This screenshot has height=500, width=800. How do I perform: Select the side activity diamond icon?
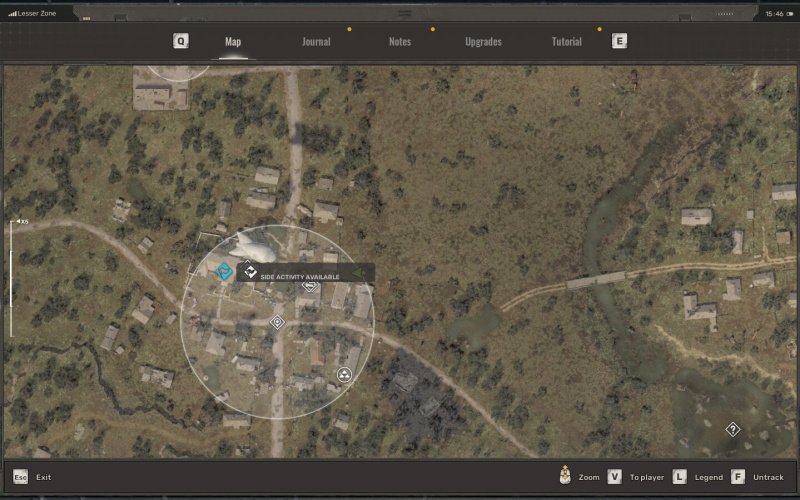[x=249, y=270]
